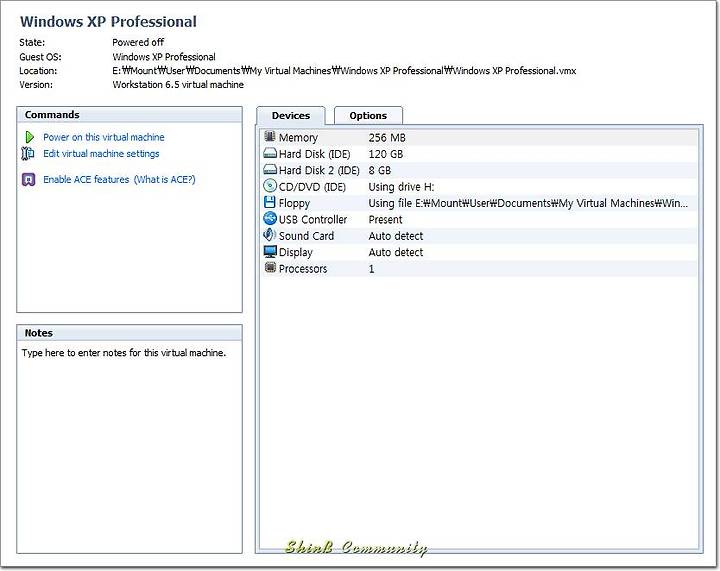Viewport: 720px width, 571px height.
Task: Click the Hard Disk (IDE) drive icon
Action: pos(270,153)
